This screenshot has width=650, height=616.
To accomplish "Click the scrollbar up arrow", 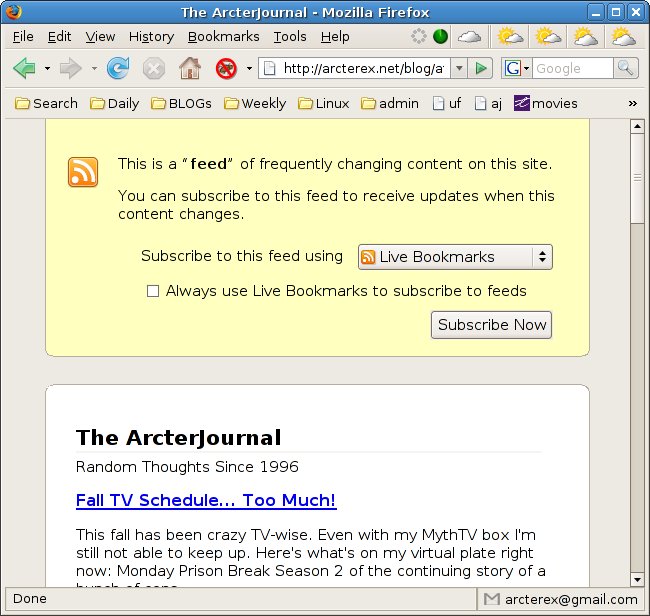I will [637, 126].
